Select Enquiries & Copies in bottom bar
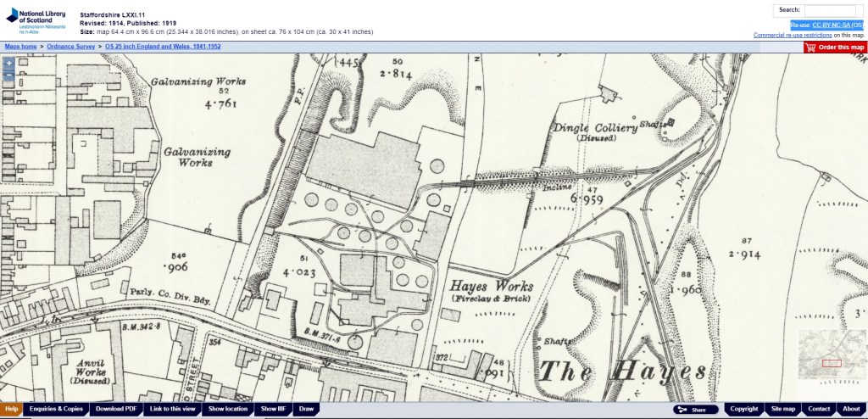 click(x=56, y=409)
